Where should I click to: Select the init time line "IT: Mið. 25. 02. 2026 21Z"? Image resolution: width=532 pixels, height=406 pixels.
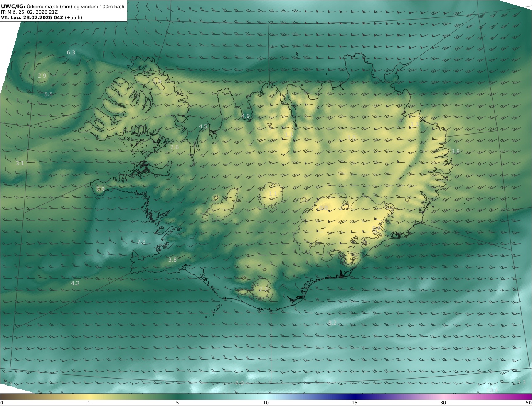tap(29, 12)
